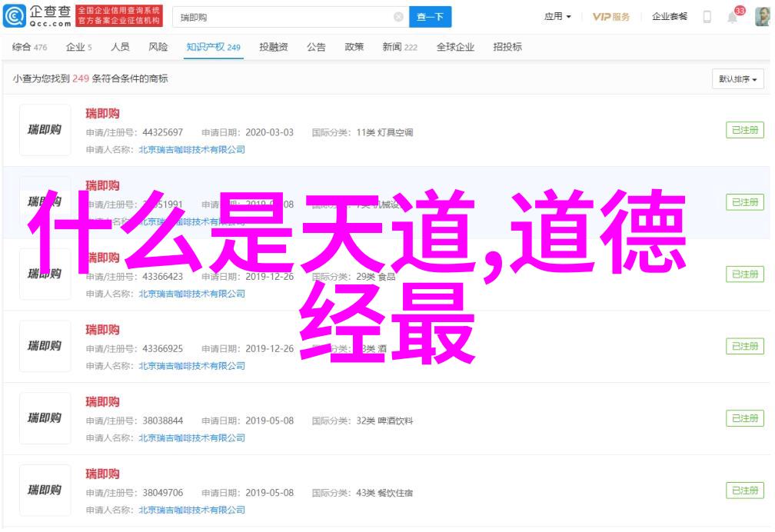Image resolution: width=775 pixels, height=532 pixels.
Task: Click the 查一下 search button
Action: [x=430, y=18]
